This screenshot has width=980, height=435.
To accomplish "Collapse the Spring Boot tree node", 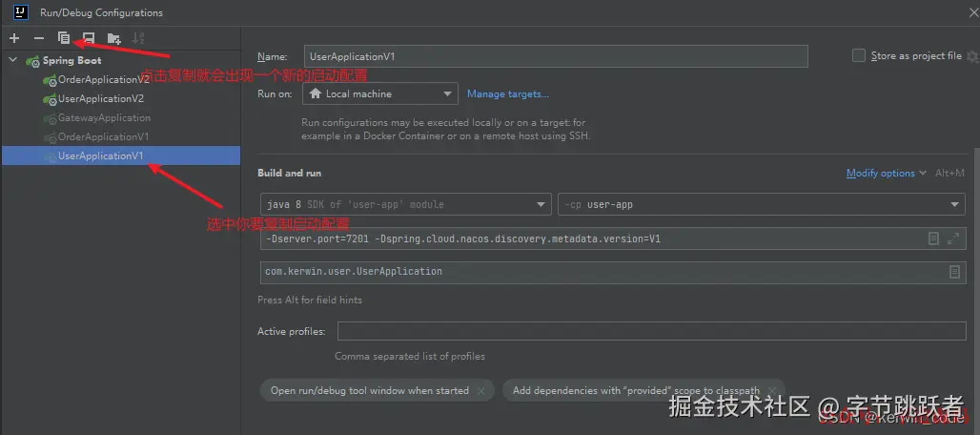I will tap(13, 61).
